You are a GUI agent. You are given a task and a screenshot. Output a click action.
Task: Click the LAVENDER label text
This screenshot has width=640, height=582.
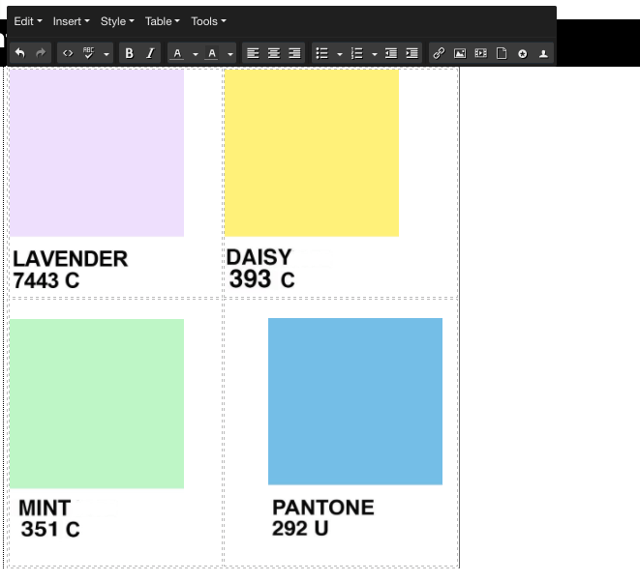[70, 259]
